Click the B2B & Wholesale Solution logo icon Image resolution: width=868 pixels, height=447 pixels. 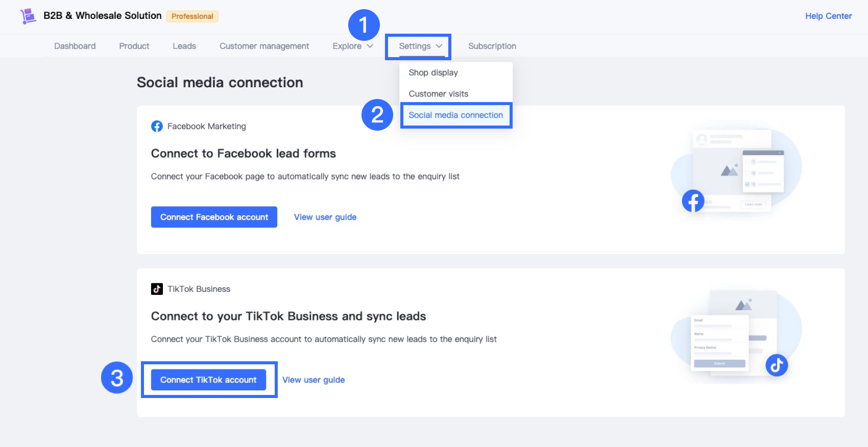pyautogui.click(x=28, y=16)
